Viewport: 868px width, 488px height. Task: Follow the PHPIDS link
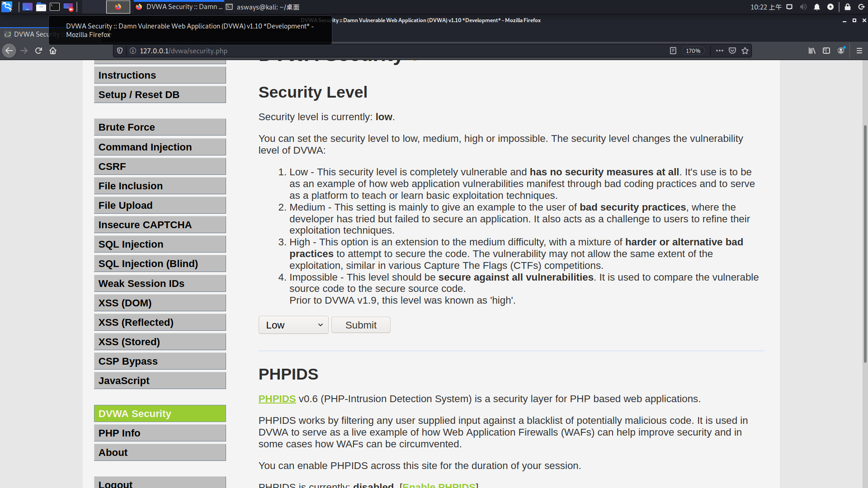pyautogui.click(x=277, y=399)
